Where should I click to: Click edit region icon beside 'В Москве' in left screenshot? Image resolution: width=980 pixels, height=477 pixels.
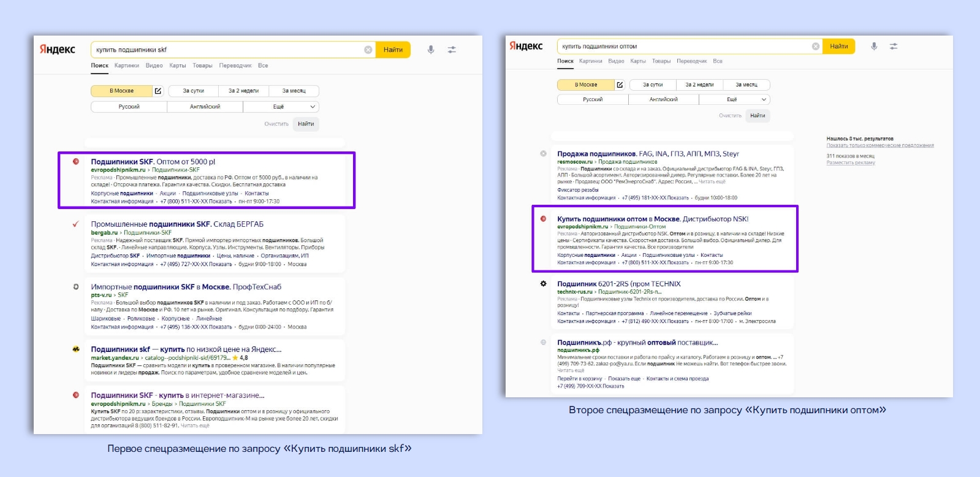tap(158, 91)
